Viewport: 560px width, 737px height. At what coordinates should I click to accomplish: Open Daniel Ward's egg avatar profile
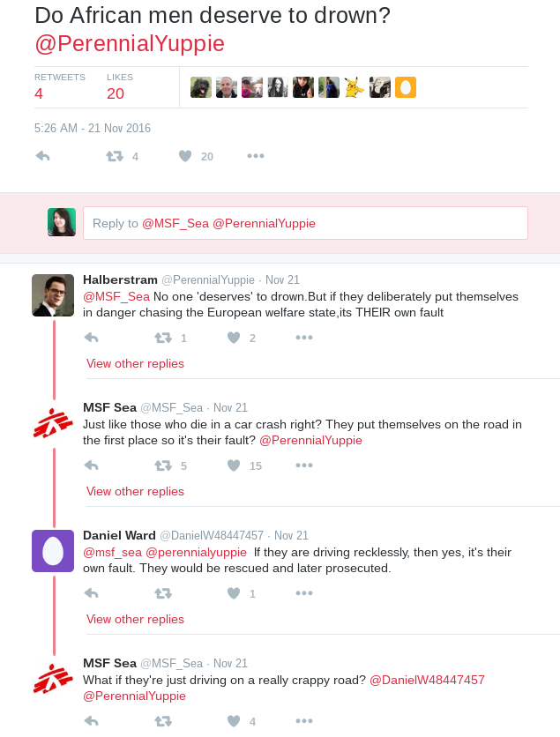tap(53, 550)
